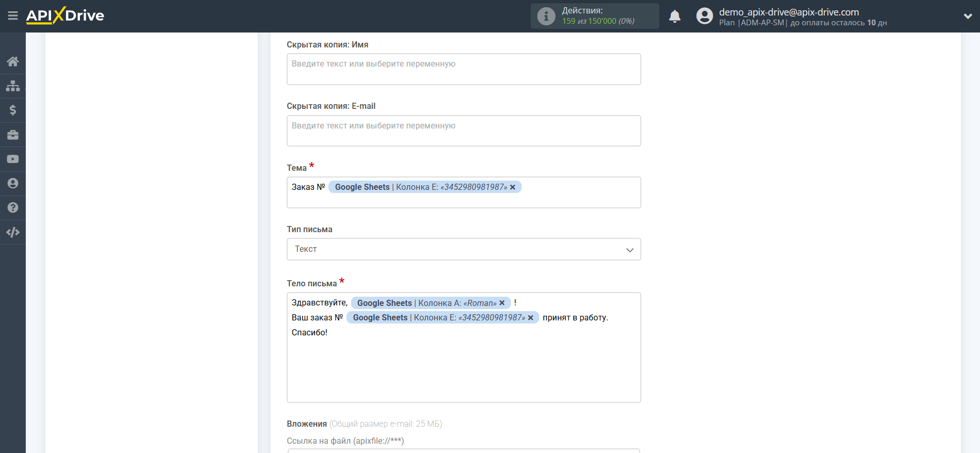This screenshot has height=453, width=980.
Task: Click the Скрытая копия: Имя input field
Action: tap(463, 69)
